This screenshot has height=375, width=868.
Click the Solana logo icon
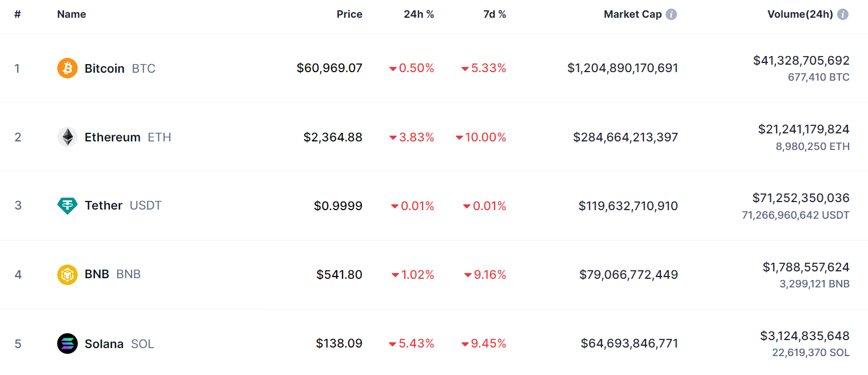point(67,344)
